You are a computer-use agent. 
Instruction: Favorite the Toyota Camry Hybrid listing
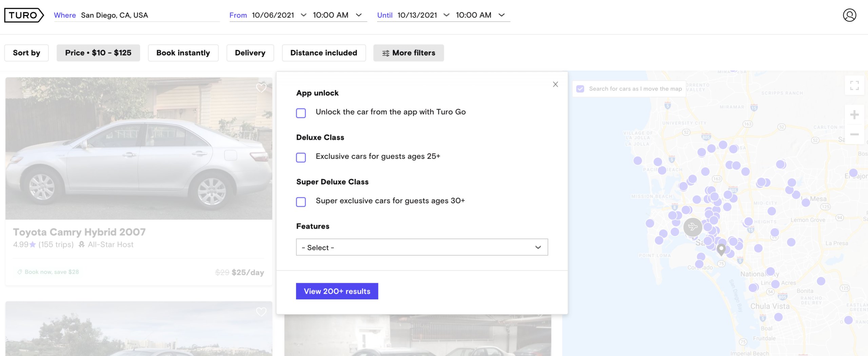(261, 88)
